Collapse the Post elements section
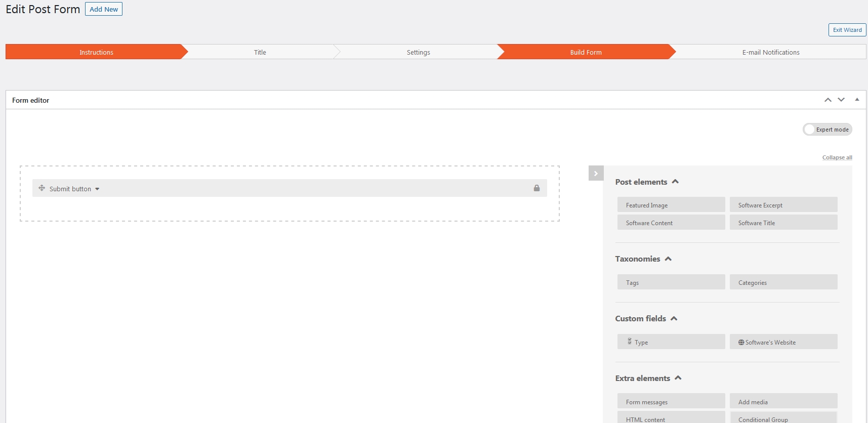This screenshot has height=423, width=868. (675, 182)
